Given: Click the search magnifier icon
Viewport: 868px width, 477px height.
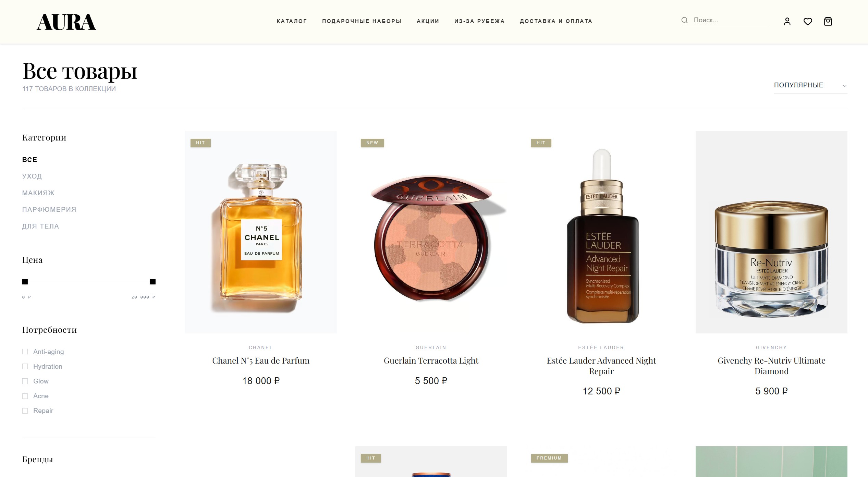Looking at the screenshot, I should 685,20.
